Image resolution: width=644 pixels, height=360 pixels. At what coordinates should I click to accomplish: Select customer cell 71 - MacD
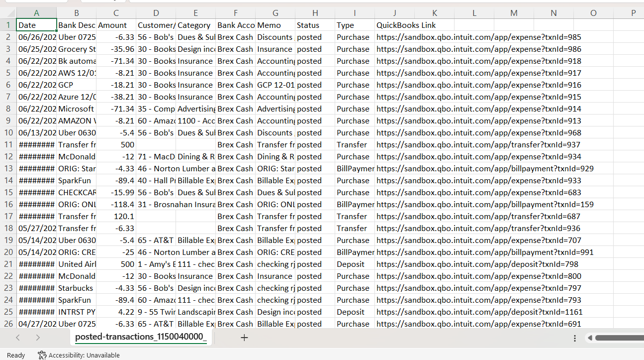(x=156, y=156)
